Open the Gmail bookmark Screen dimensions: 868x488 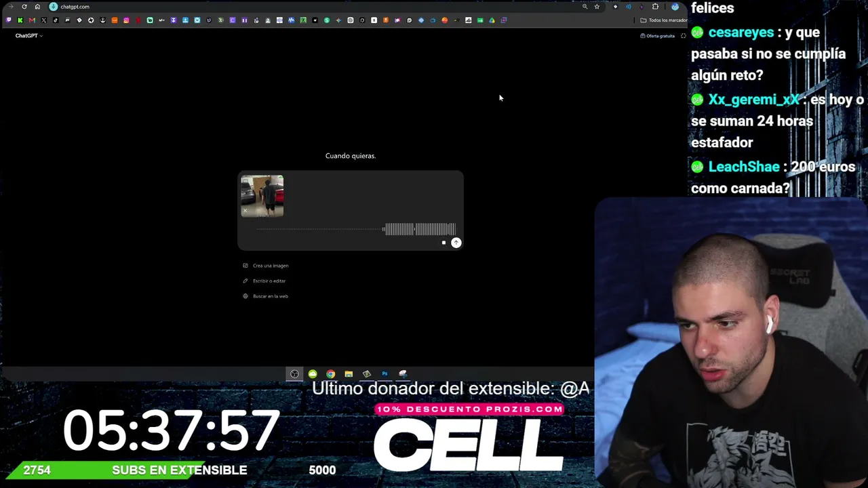coord(32,20)
